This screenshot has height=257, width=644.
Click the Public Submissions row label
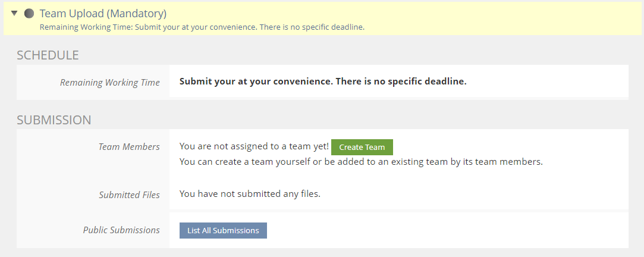[x=121, y=230]
